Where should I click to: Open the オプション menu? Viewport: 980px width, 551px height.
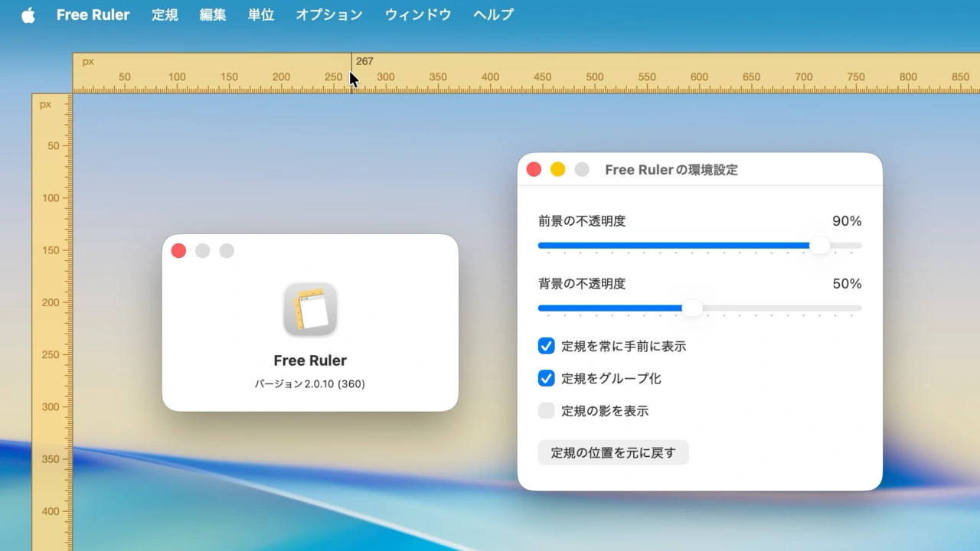coord(329,15)
